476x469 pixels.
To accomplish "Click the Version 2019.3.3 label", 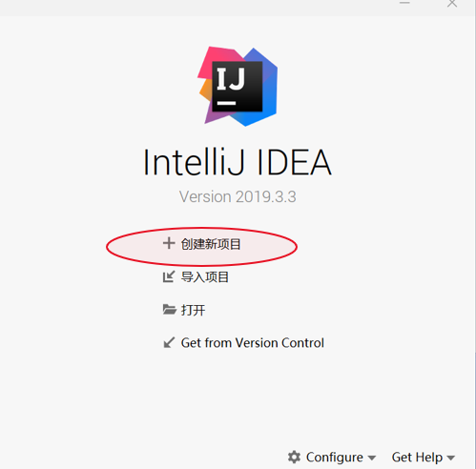I will pos(238,196).
